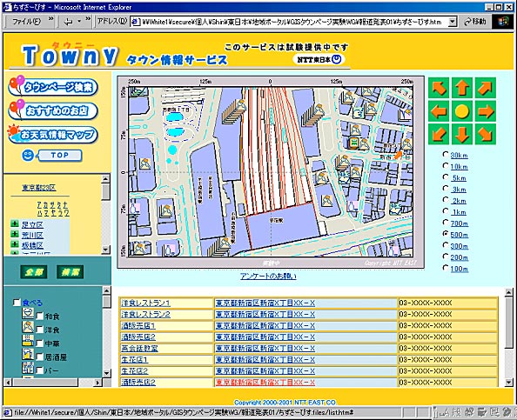The image size is (517, 420).
Task: Open お天気情報マップ navigation button
Action: coord(53,134)
